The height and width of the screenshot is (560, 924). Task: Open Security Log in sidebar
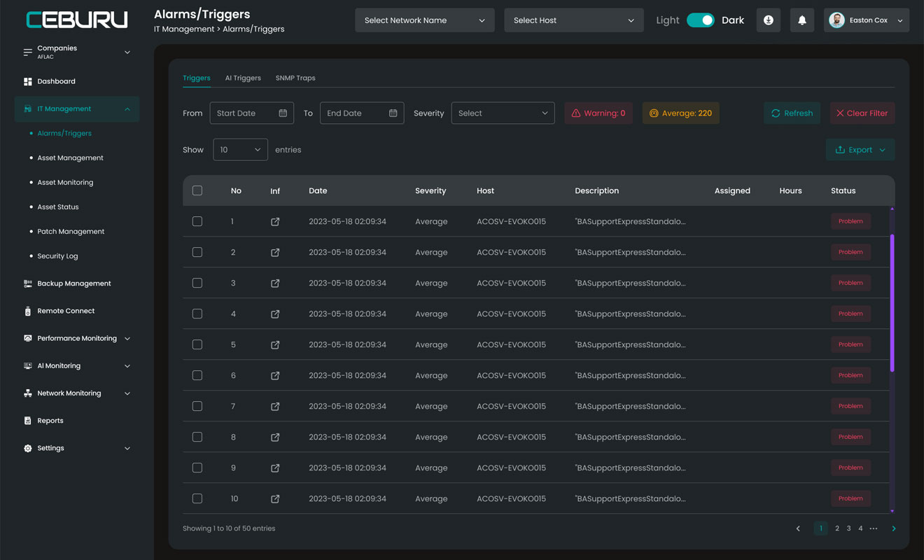[57, 256]
